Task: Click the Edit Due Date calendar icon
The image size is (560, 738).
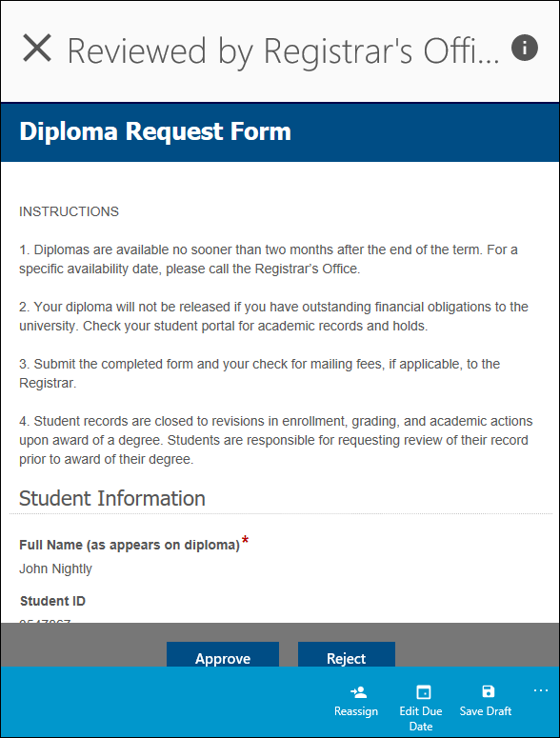Action: coord(424,692)
